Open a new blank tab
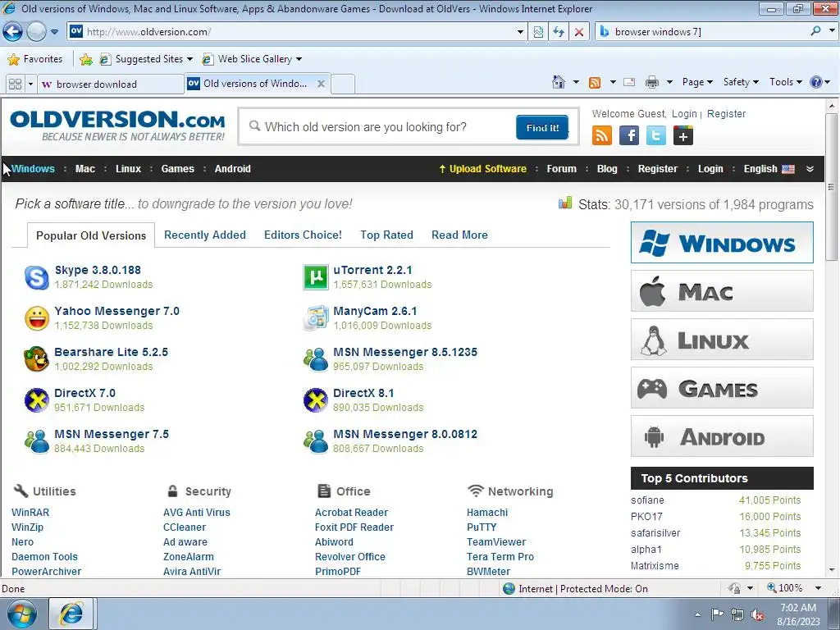The height and width of the screenshot is (630, 840). coord(343,84)
